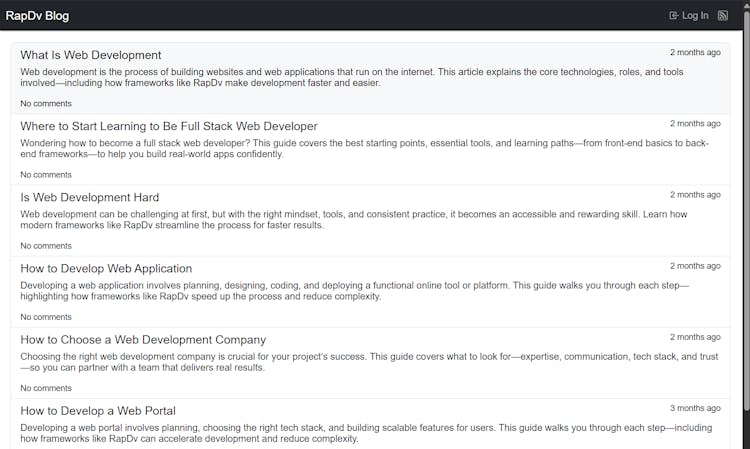This screenshot has height=449, width=750.
Task: Click "No comments" under the Full Stack Web Developer post
Action: pyautogui.click(x=46, y=175)
